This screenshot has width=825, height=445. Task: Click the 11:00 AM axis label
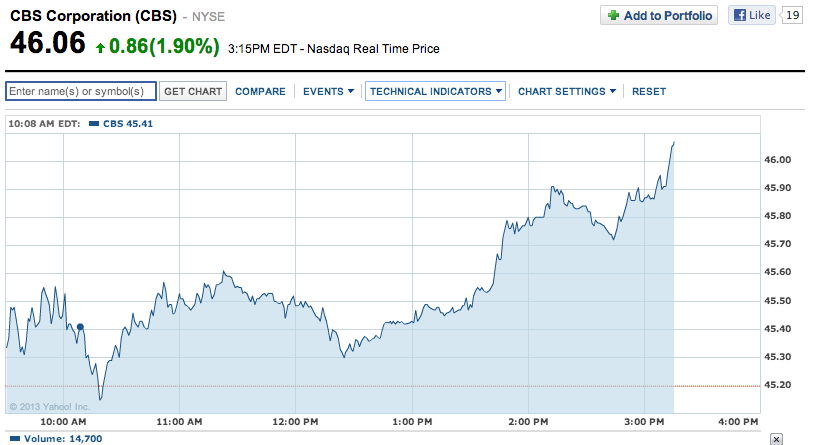pos(179,422)
